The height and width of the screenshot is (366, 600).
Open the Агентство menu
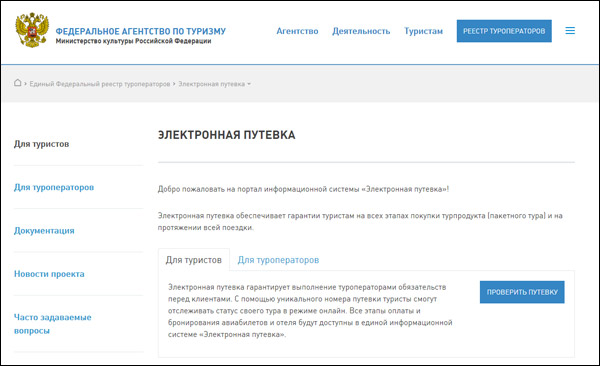[297, 31]
